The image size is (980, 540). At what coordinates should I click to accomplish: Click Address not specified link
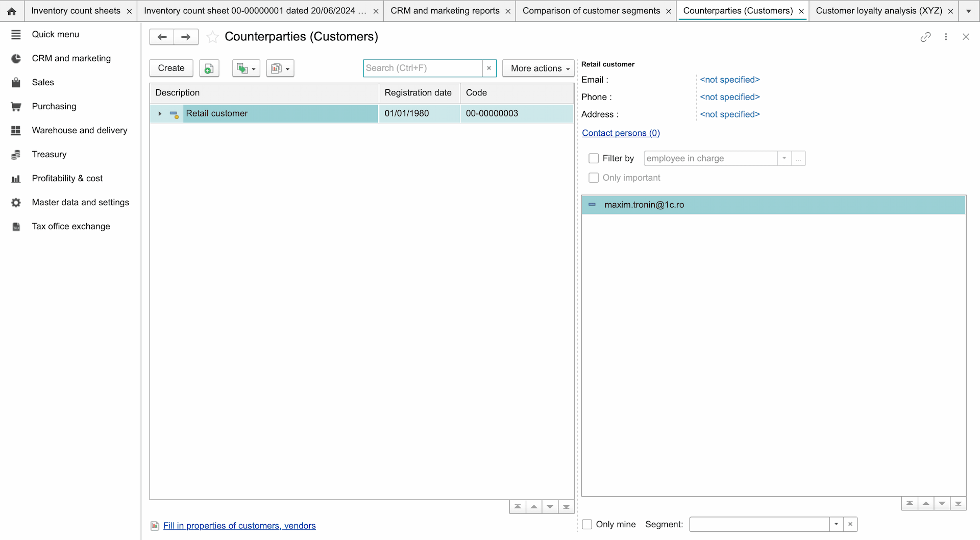tap(730, 114)
